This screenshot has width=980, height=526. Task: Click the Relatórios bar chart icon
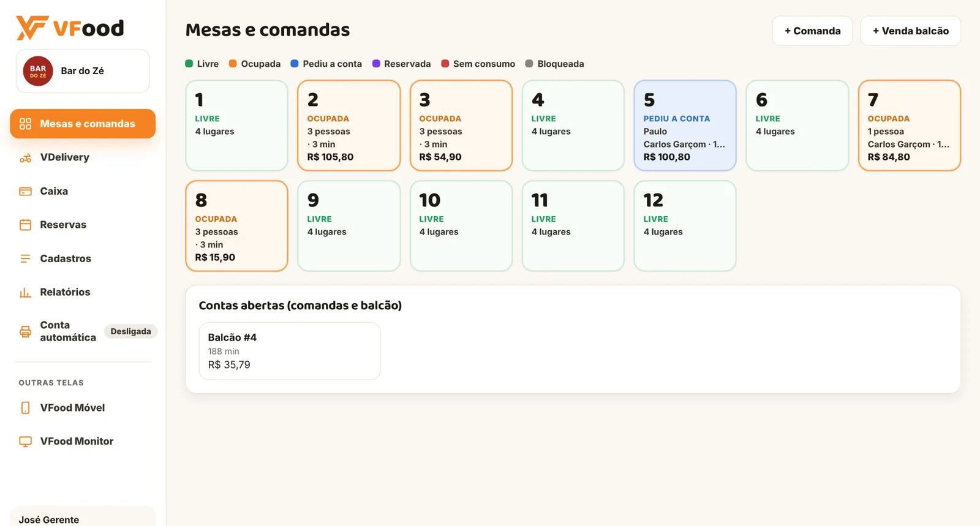point(25,292)
